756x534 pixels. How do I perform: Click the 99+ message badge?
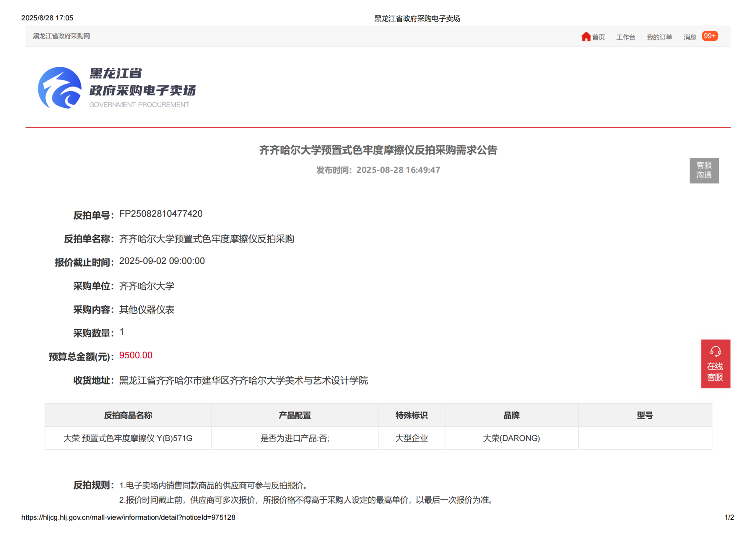[x=709, y=36]
